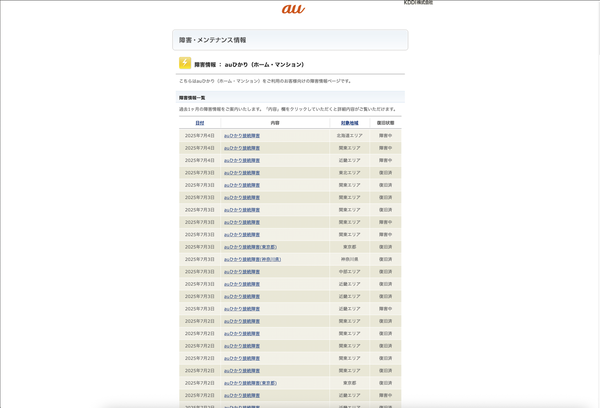This screenshot has height=408, width=600.
Task: Click the 復旧済 status in the 中部エリア row
Action: click(385, 272)
